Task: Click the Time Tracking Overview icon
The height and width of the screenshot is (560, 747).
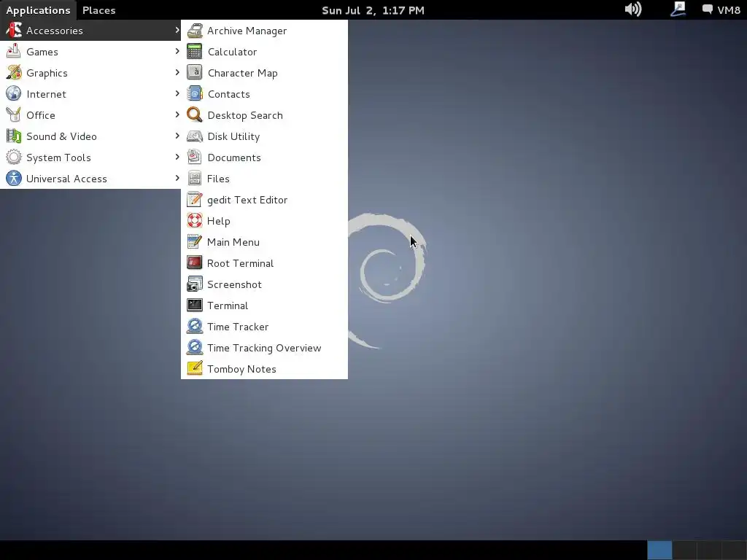Action: coord(194,348)
